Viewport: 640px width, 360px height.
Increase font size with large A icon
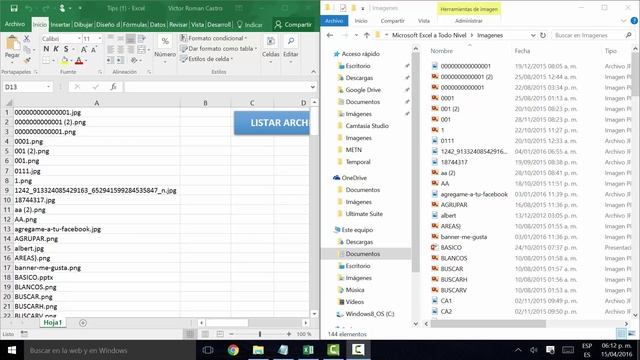84,49
